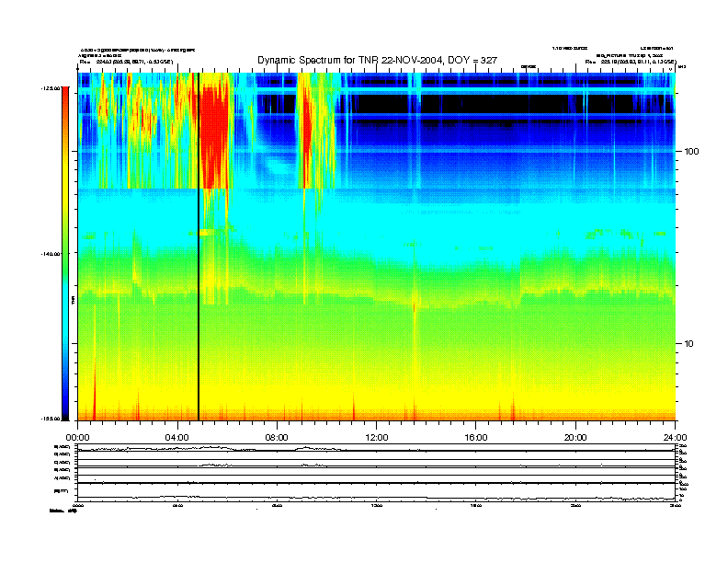Image resolution: width=728 pixels, height=563 pixels.
Task: Click the 20:00 time axis label
Action: click(575, 438)
